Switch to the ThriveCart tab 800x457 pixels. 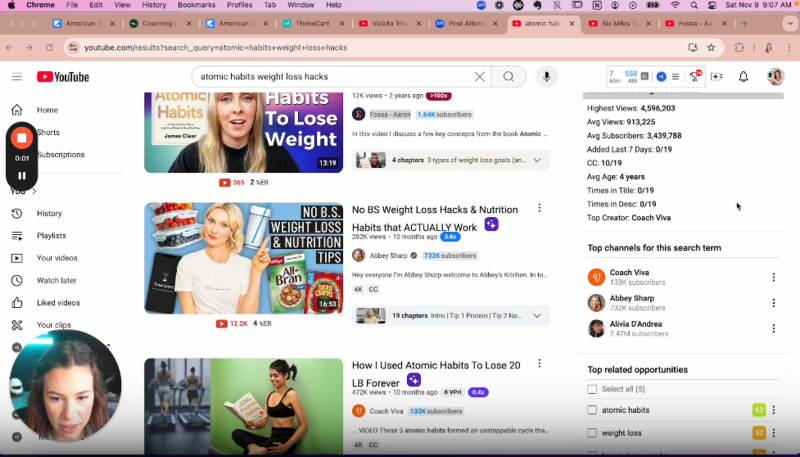pos(313,23)
